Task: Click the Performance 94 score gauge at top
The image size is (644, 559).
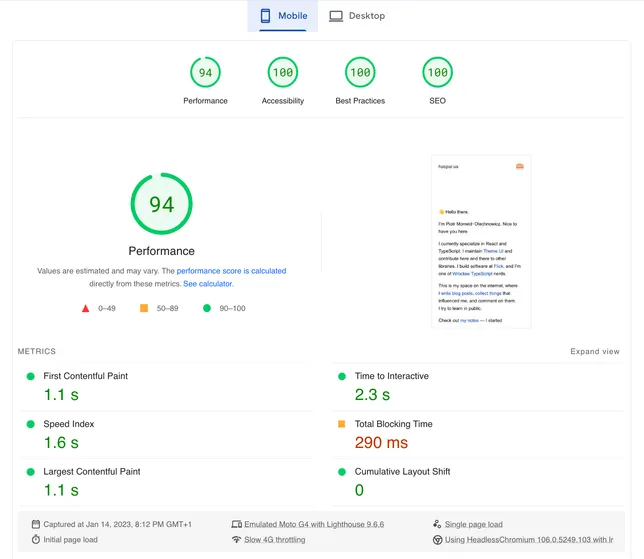Action: pyautogui.click(x=205, y=73)
